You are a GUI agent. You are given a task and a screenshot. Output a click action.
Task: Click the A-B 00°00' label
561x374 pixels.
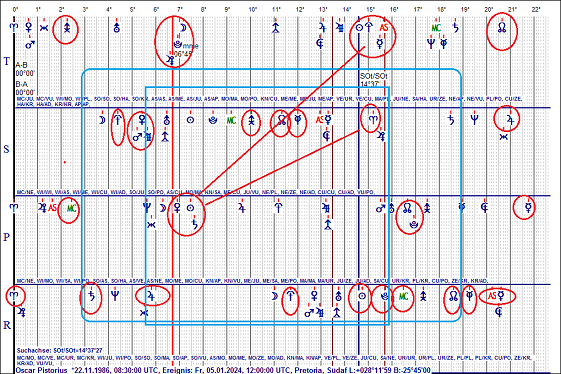[25, 69]
